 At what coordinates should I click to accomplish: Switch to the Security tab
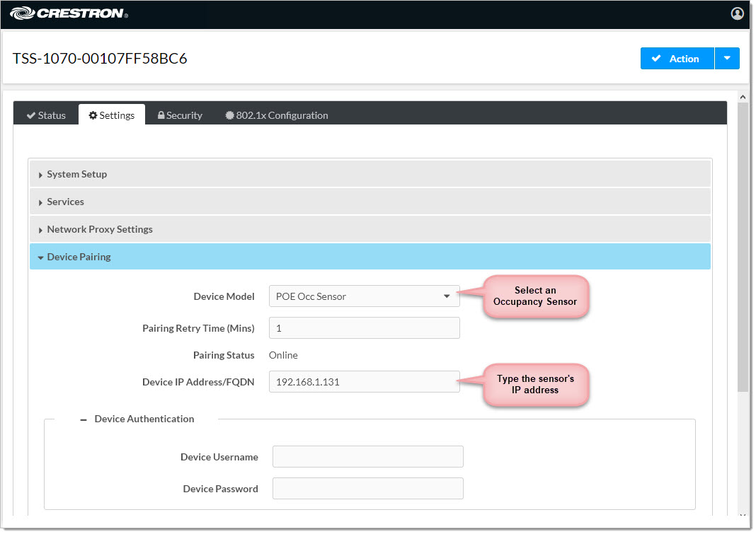coord(180,115)
